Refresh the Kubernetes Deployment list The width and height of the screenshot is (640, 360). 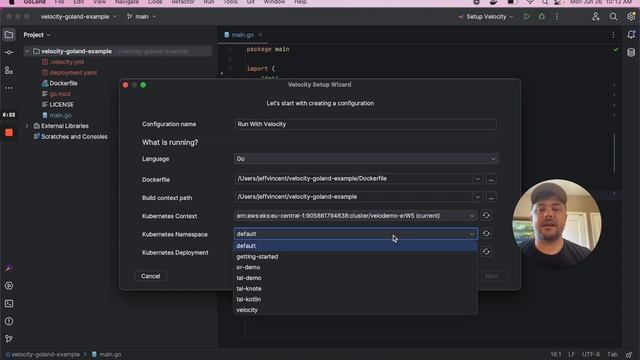(486, 252)
